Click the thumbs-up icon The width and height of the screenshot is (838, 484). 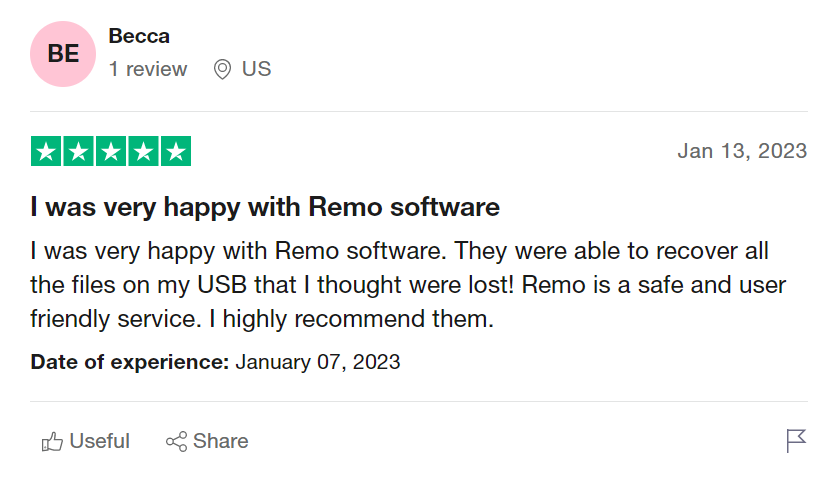[52, 441]
